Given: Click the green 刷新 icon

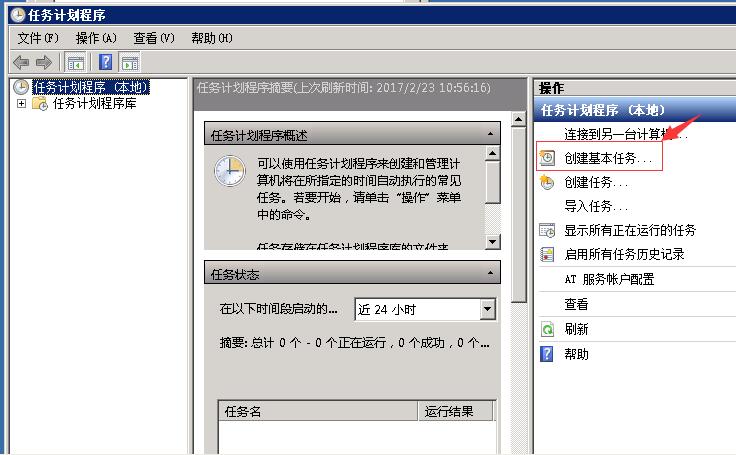Looking at the screenshot, I should [547, 328].
